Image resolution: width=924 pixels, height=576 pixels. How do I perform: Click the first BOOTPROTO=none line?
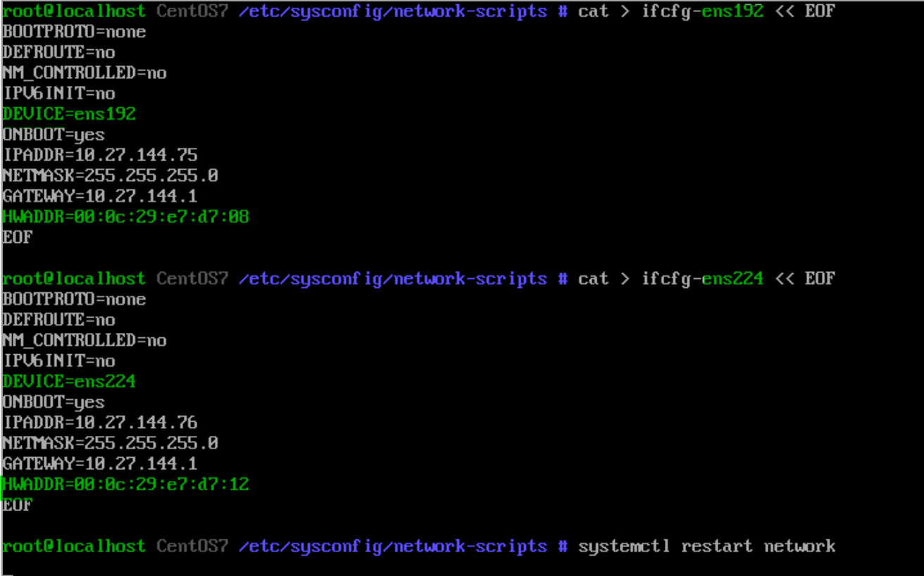pyautogui.click(x=74, y=32)
